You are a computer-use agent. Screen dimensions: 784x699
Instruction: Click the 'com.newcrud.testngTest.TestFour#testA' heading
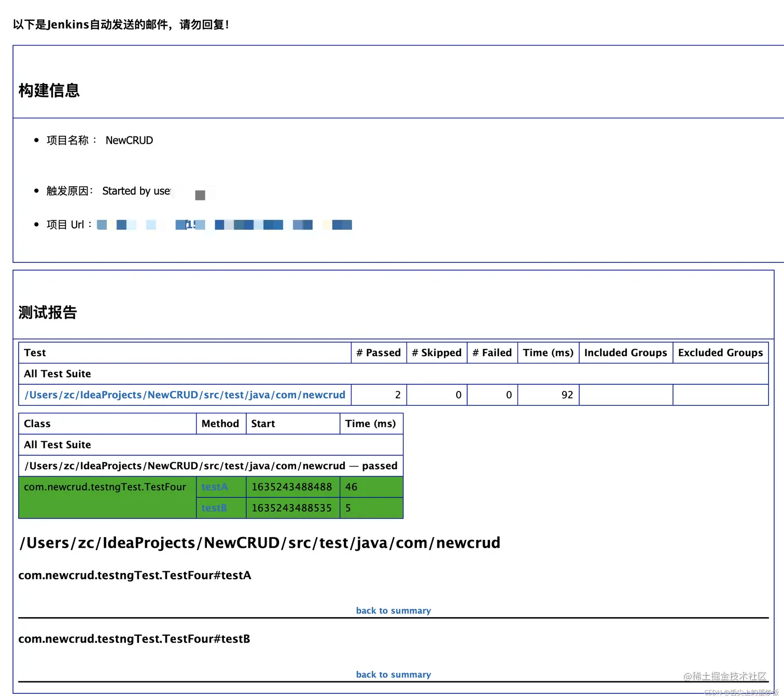[135, 575]
